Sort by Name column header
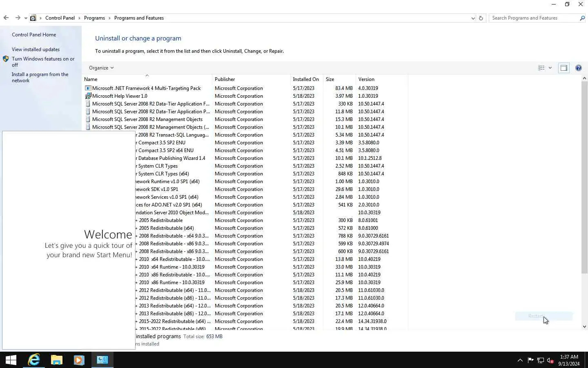 (147, 79)
